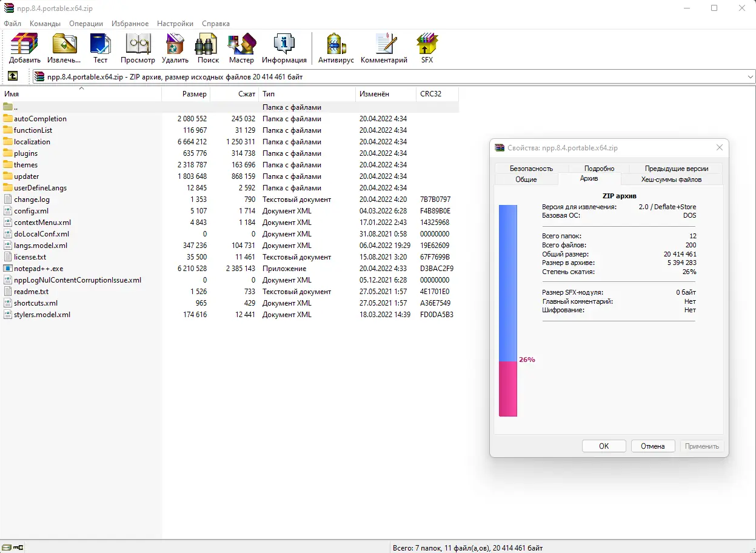The height and width of the screenshot is (553, 756).
Task: Select the functionList folder icon
Action: tap(8, 130)
